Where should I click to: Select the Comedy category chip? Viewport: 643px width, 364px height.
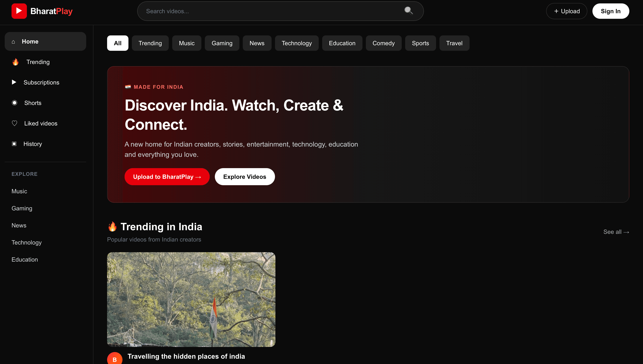click(384, 43)
